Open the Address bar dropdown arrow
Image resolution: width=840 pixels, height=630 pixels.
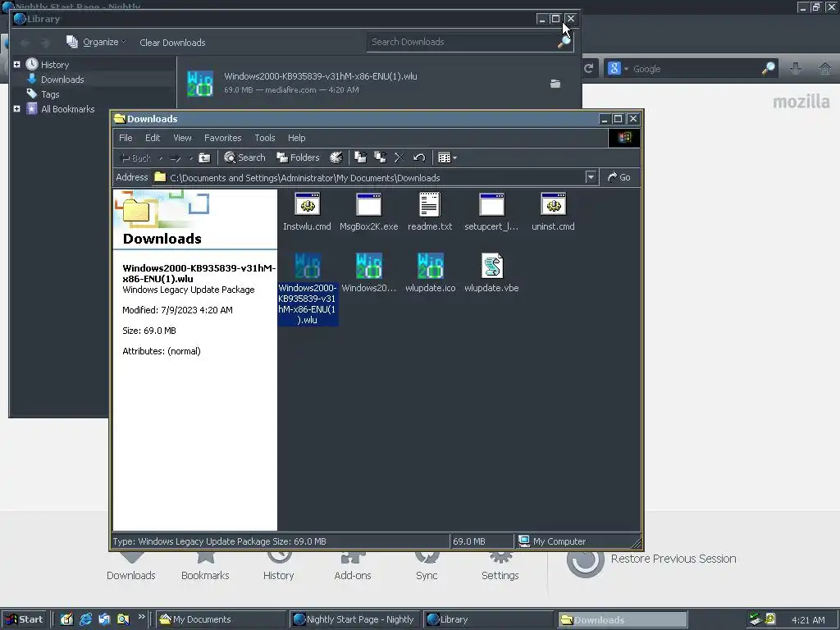click(591, 177)
